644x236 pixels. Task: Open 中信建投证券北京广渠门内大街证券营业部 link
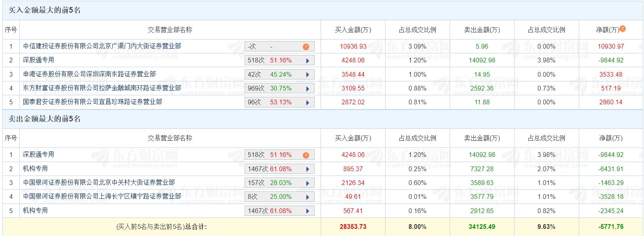point(102,46)
